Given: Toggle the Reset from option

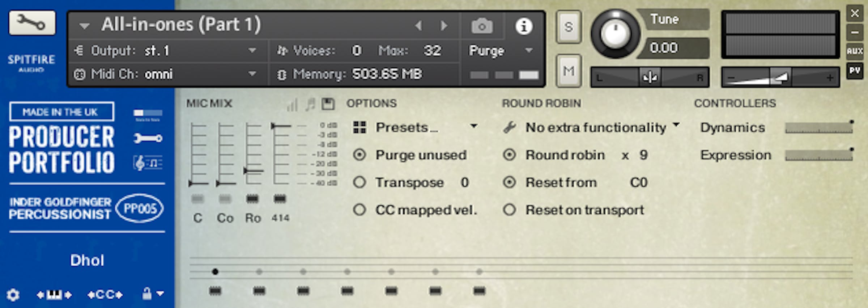Looking at the screenshot, I should pos(509,182).
